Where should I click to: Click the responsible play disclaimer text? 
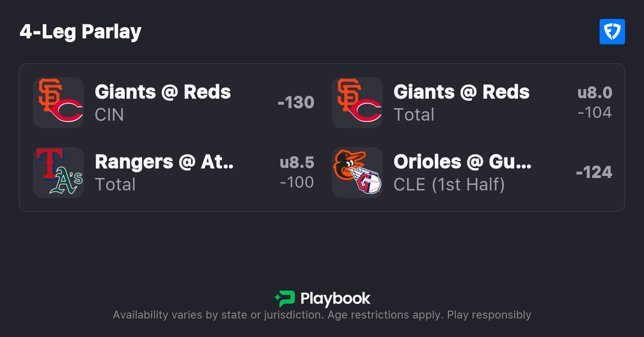[322, 315]
